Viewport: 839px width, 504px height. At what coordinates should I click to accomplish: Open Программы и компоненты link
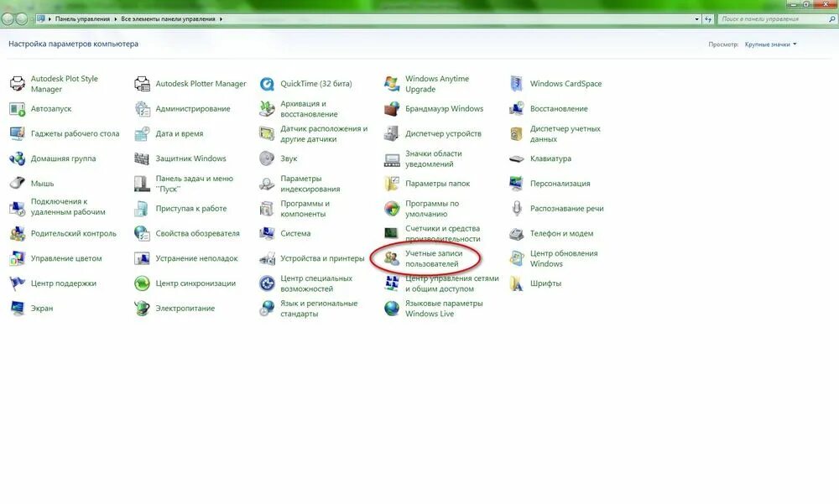click(305, 208)
